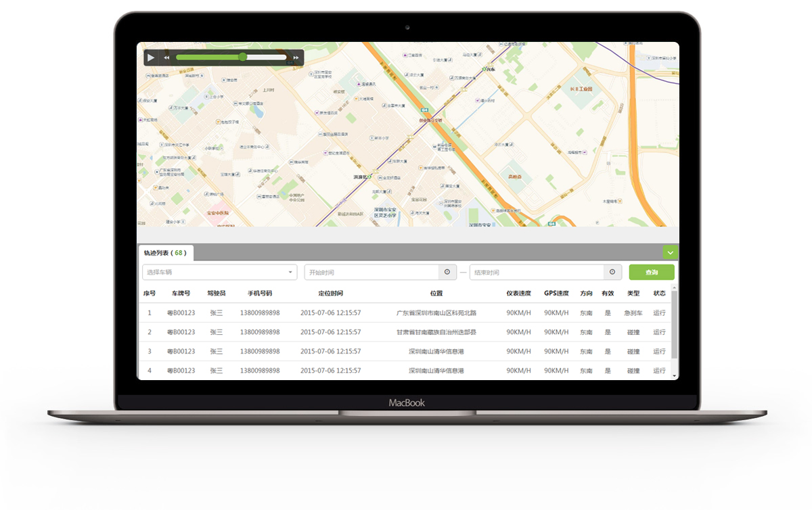The image size is (812, 510).
Task: Open the start time clock picker
Action: click(447, 272)
